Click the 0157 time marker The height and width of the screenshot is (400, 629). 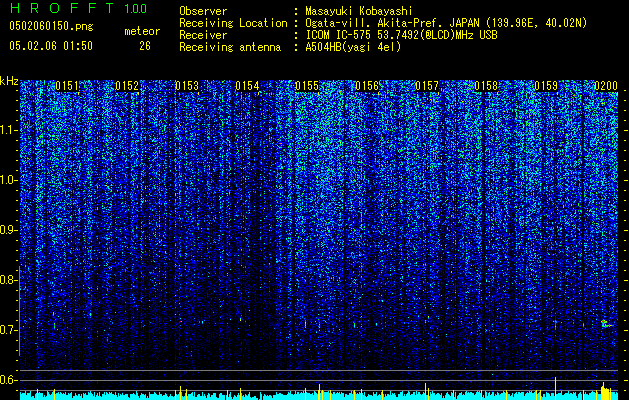[x=427, y=86]
